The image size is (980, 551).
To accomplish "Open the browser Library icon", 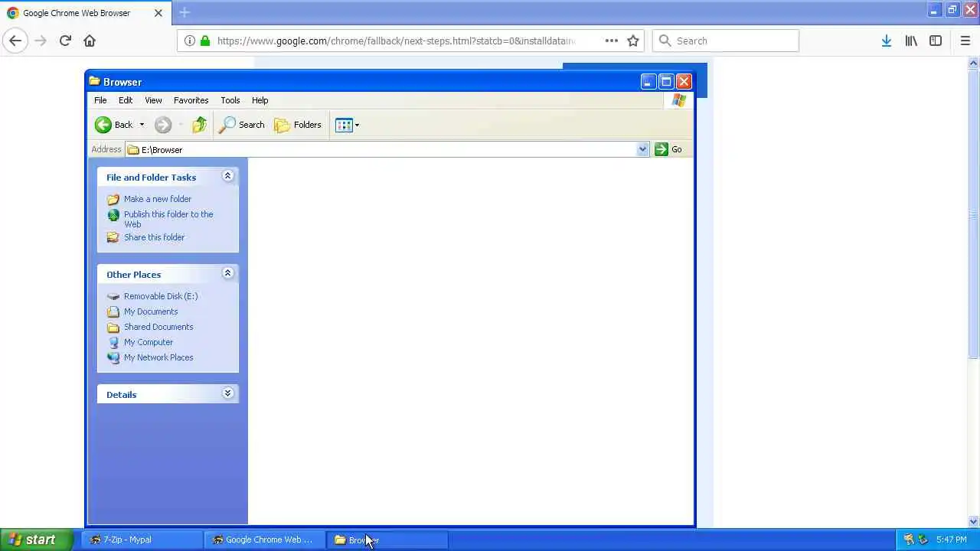I will tap(911, 41).
